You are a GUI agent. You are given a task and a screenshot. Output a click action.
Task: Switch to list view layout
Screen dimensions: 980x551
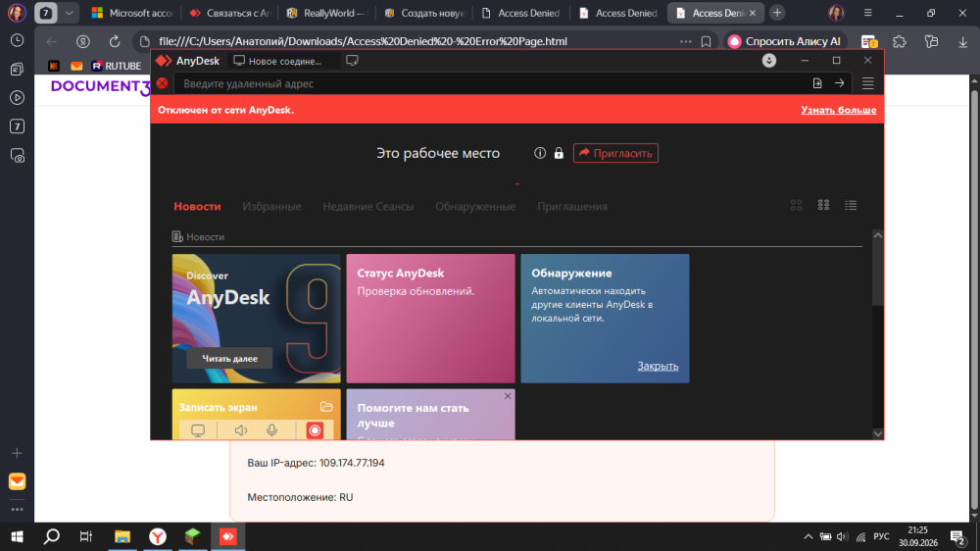(x=851, y=205)
